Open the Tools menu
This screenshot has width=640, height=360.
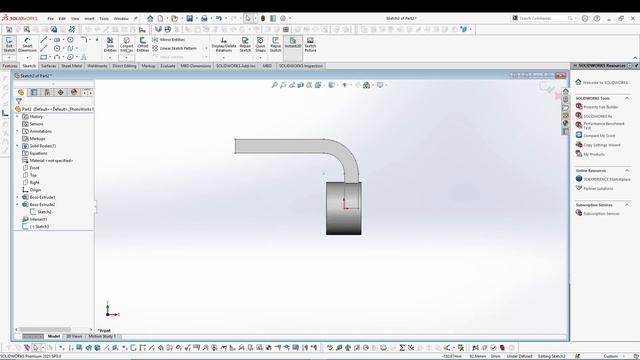(104, 18)
